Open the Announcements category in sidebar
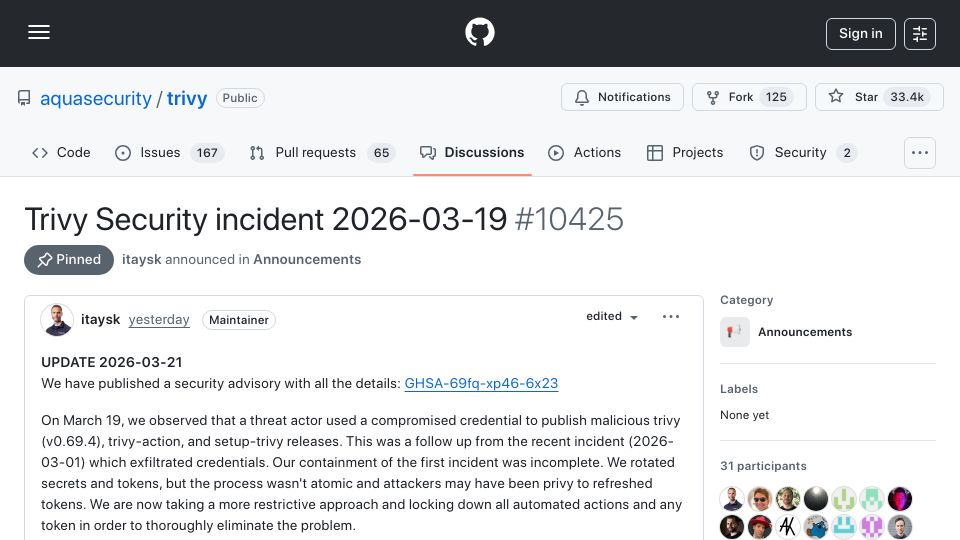 (x=805, y=332)
